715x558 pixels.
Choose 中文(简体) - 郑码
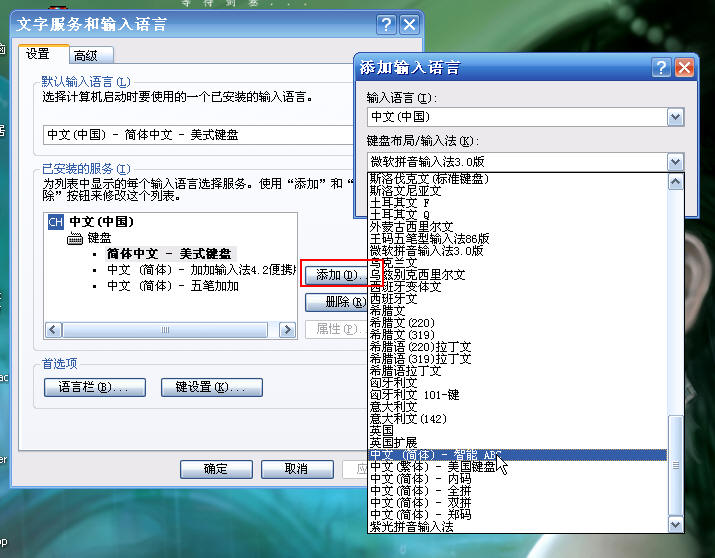[517, 515]
